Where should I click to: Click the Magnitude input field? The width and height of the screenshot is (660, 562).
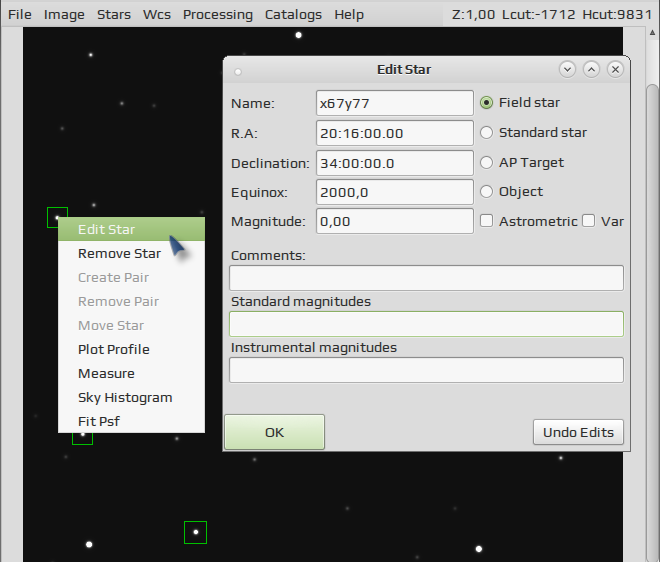tap(394, 221)
